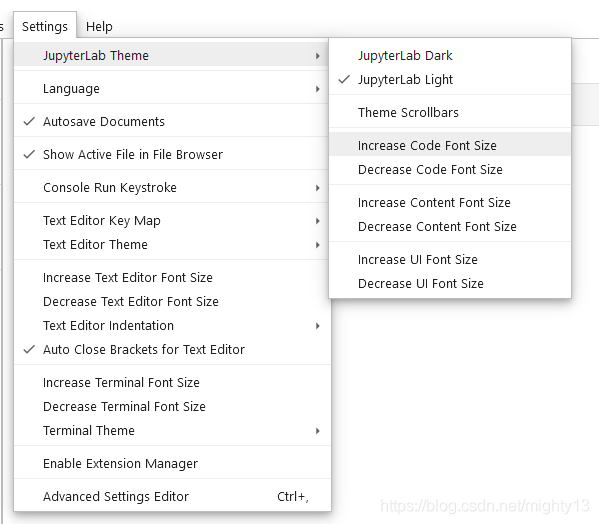Open the Language menu entry

172,89
